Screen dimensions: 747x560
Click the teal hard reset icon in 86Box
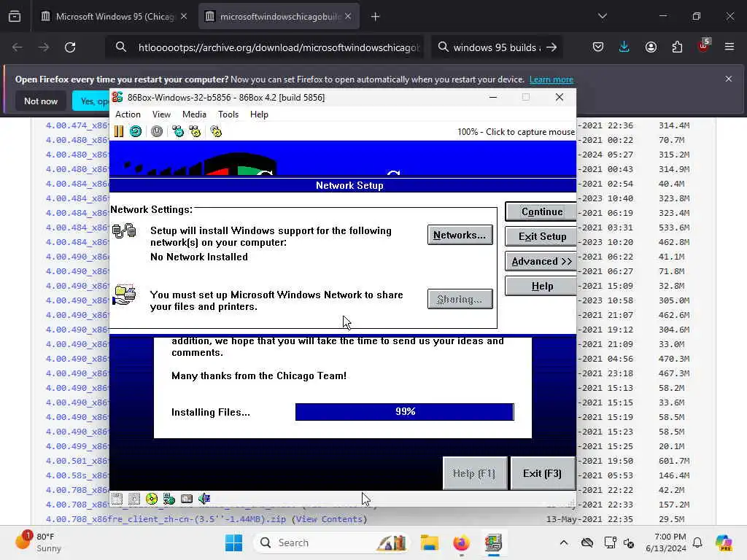[x=136, y=131]
